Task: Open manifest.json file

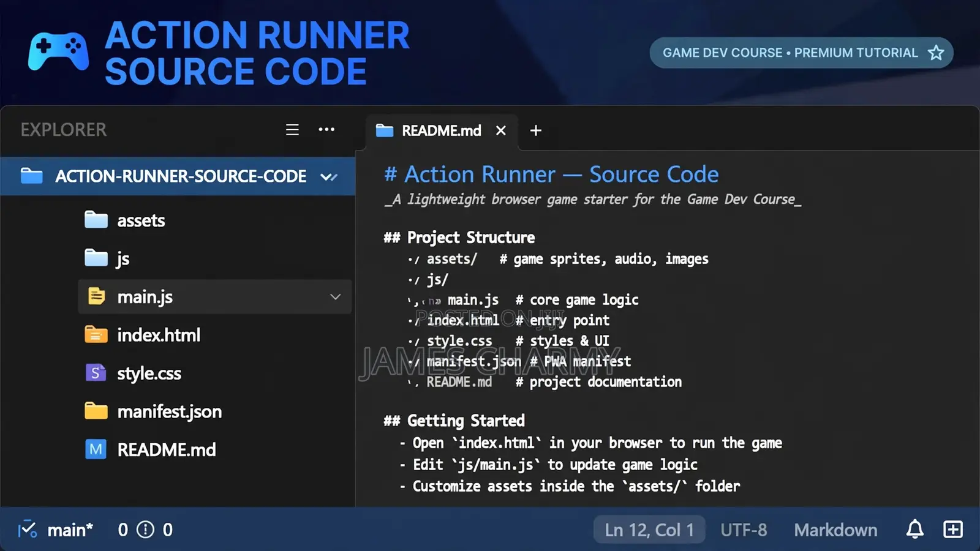Action: [x=169, y=411]
